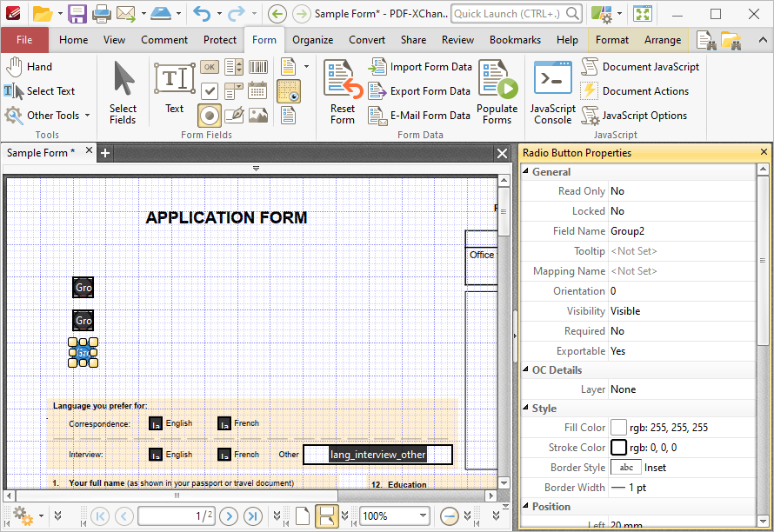Navigate back with green arrow

pyautogui.click(x=277, y=14)
